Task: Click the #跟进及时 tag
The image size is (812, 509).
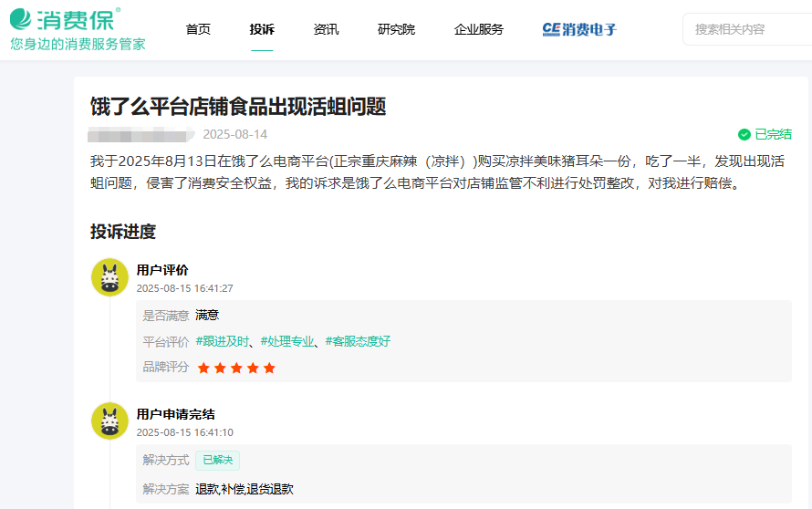Action: click(x=223, y=342)
